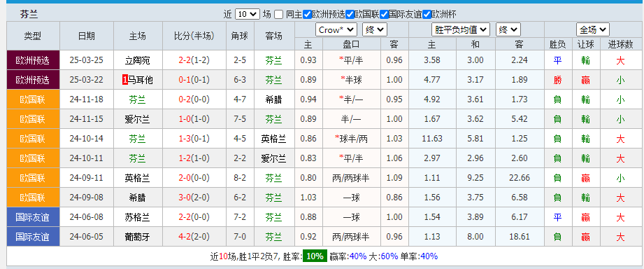
Task: Click the 单率 40% value
Action: click(x=429, y=256)
